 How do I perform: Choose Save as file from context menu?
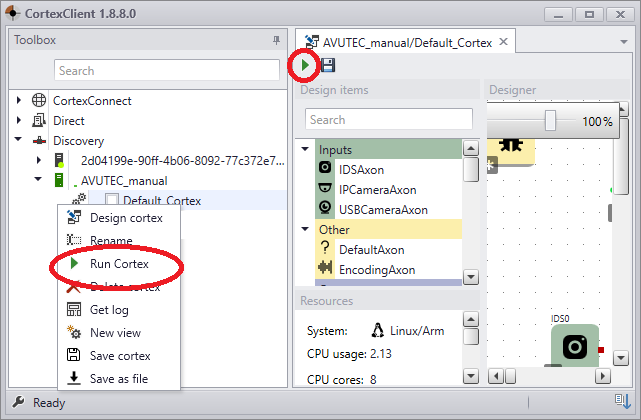point(119,379)
